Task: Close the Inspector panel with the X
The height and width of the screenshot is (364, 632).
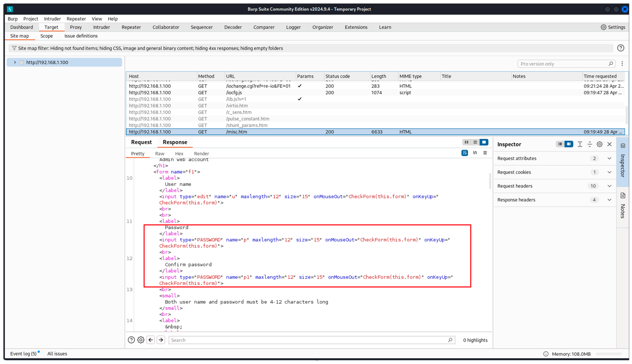Action: (x=609, y=144)
